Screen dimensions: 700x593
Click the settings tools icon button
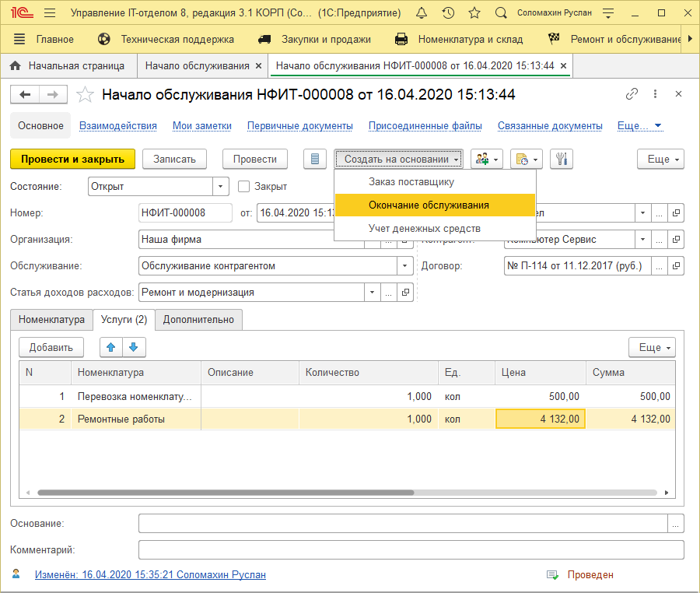pyautogui.click(x=562, y=159)
